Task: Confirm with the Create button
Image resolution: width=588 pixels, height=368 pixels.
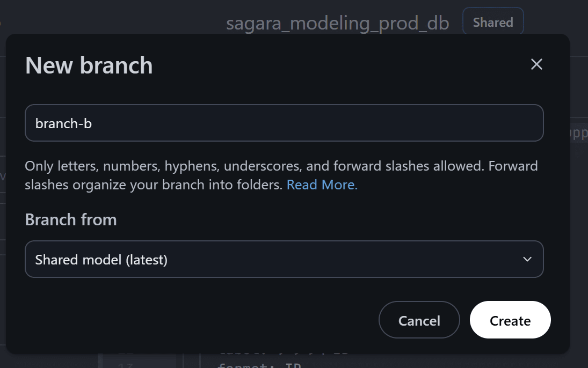Action: (x=510, y=321)
